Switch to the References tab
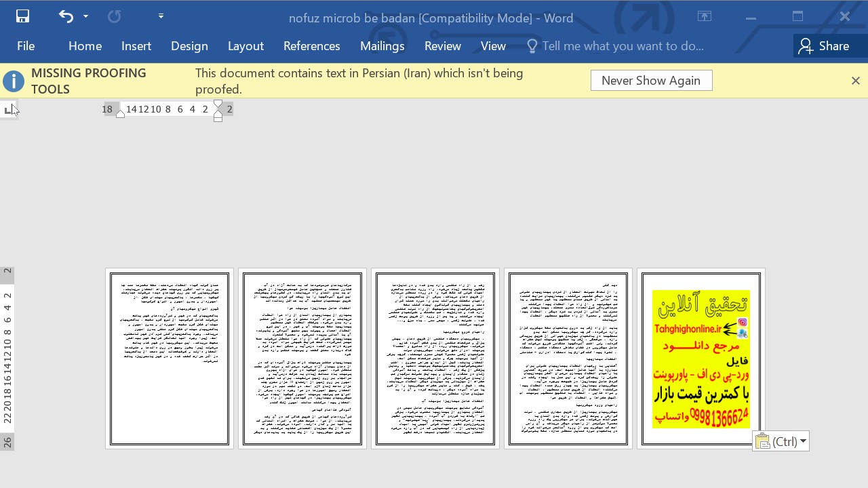This screenshot has width=868, height=488. click(x=312, y=46)
